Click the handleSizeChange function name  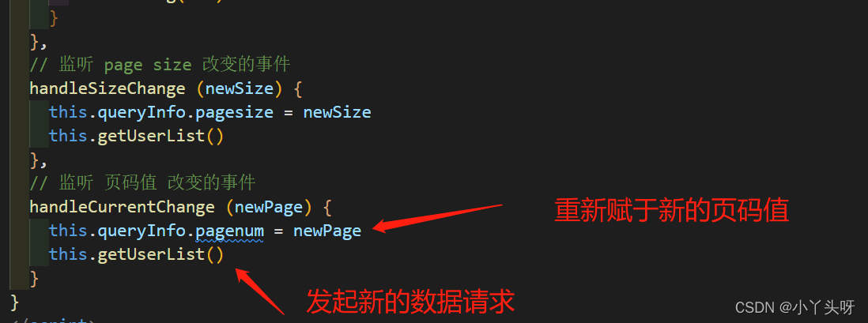click(x=108, y=88)
